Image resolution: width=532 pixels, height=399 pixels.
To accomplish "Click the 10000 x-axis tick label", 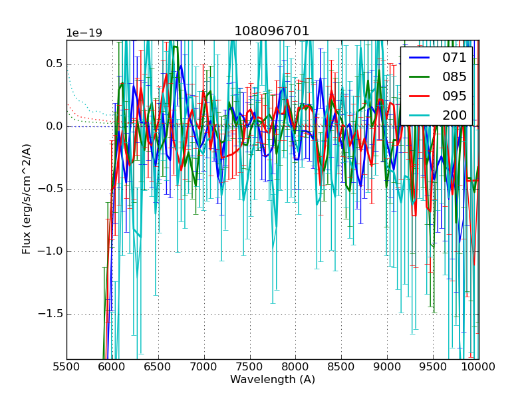I will pyautogui.click(x=477, y=366).
